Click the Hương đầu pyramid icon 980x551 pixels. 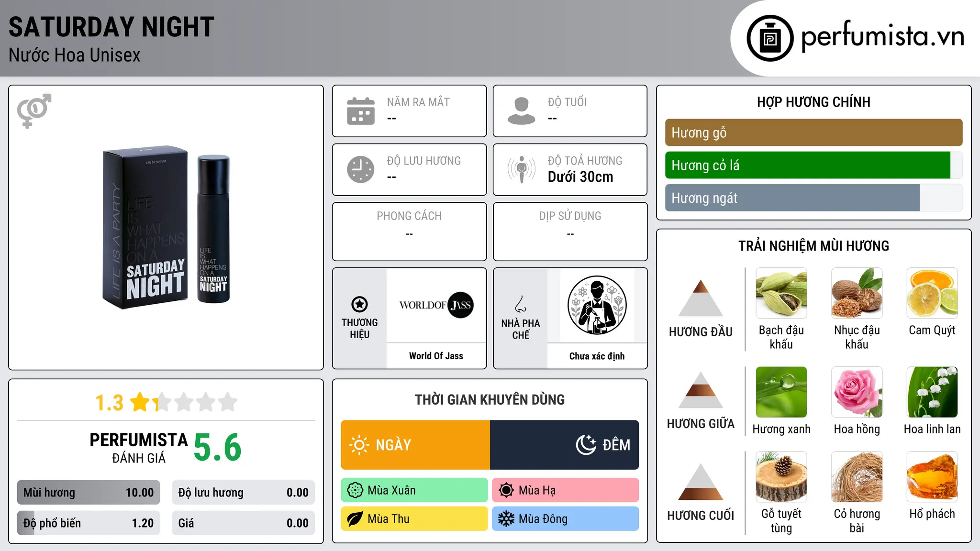pos(701,298)
